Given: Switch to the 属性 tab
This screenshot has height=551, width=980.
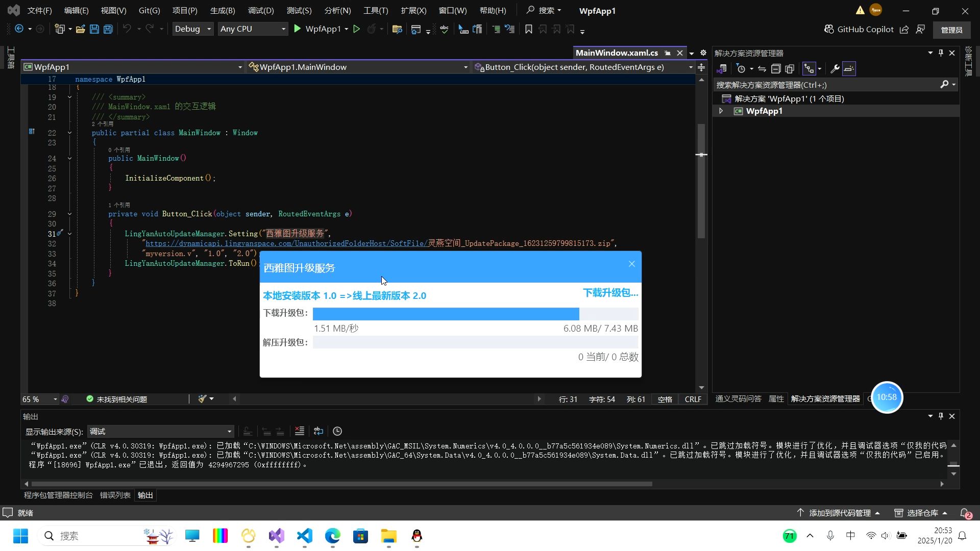Looking at the screenshot, I should pyautogui.click(x=776, y=398).
